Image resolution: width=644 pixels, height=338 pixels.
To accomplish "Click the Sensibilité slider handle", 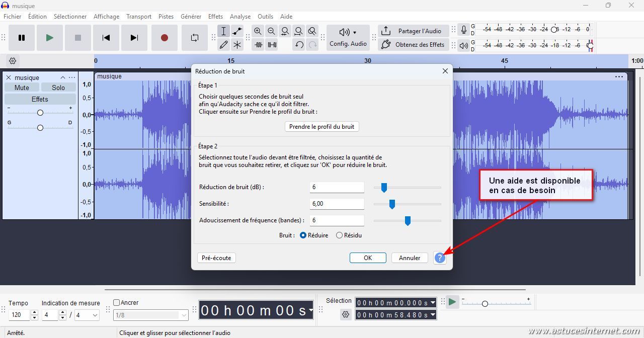I will click(392, 204).
